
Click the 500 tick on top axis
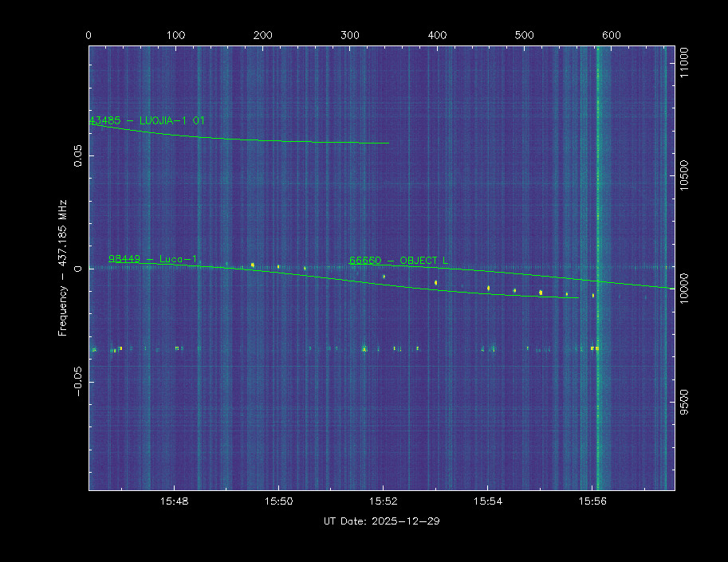coord(524,35)
